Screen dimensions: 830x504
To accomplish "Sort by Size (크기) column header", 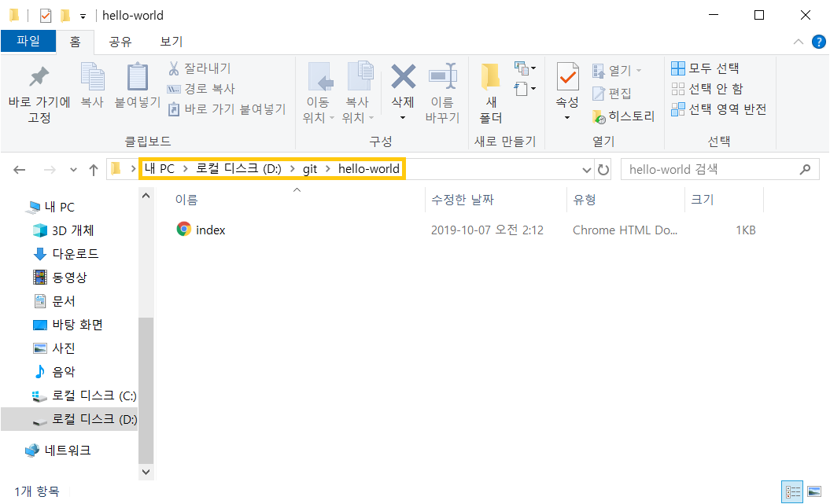I will (x=703, y=200).
